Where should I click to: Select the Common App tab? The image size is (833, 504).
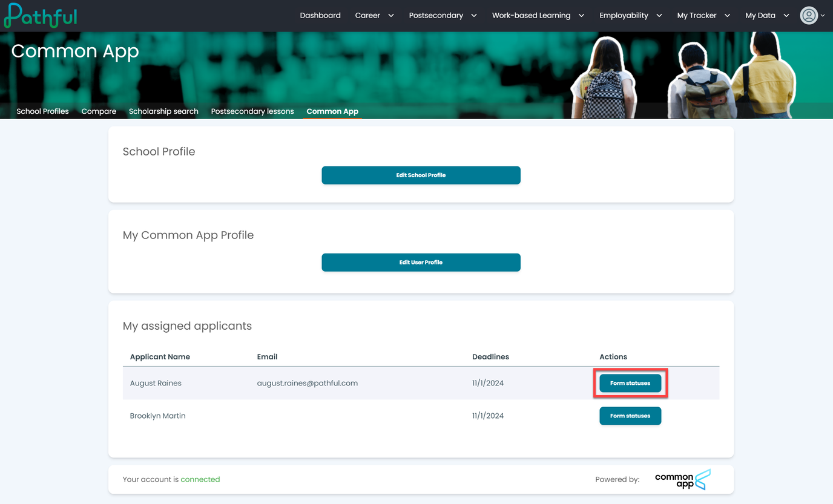(x=332, y=111)
